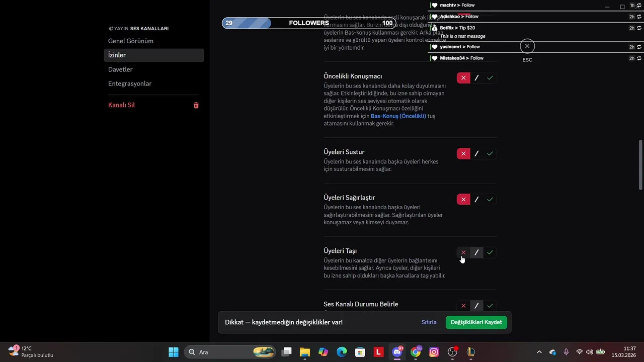Viewport: 644px width, 362px height.
Task: Replay the Mistakes34 follow alert
Action: point(639,58)
